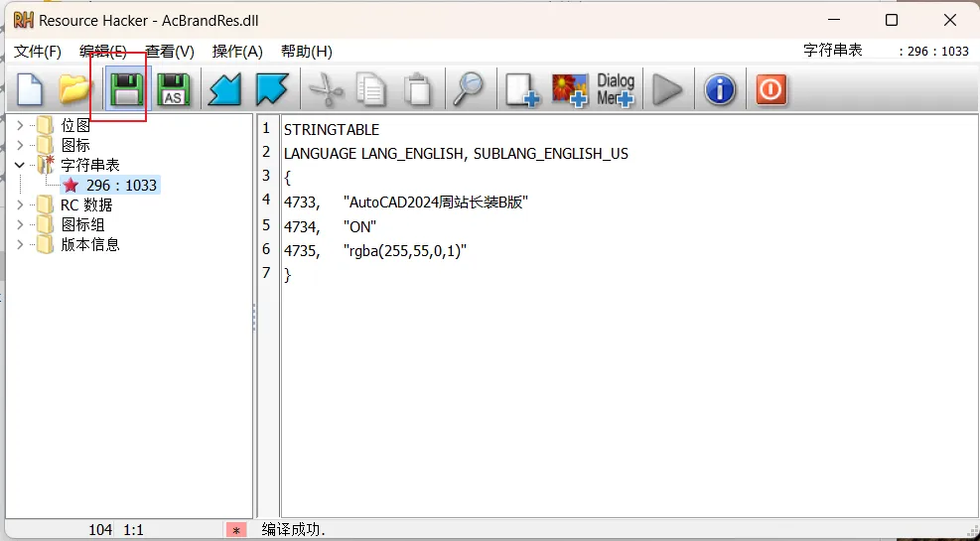980x541 pixels.
Task: Expand the 图标组 tree node
Action: [20, 225]
